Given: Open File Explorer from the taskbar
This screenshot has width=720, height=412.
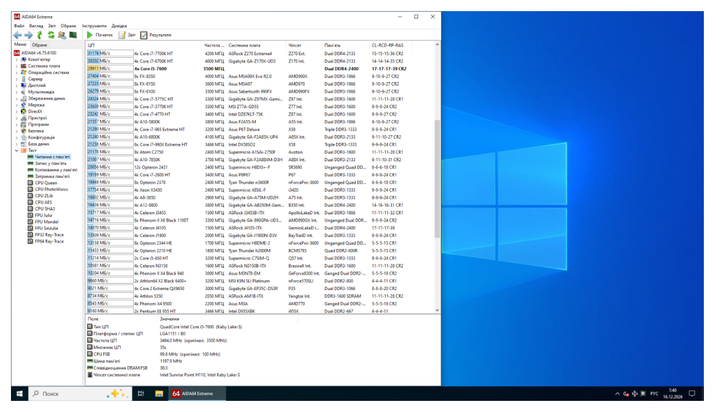Looking at the screenshot, I should 159,394.
